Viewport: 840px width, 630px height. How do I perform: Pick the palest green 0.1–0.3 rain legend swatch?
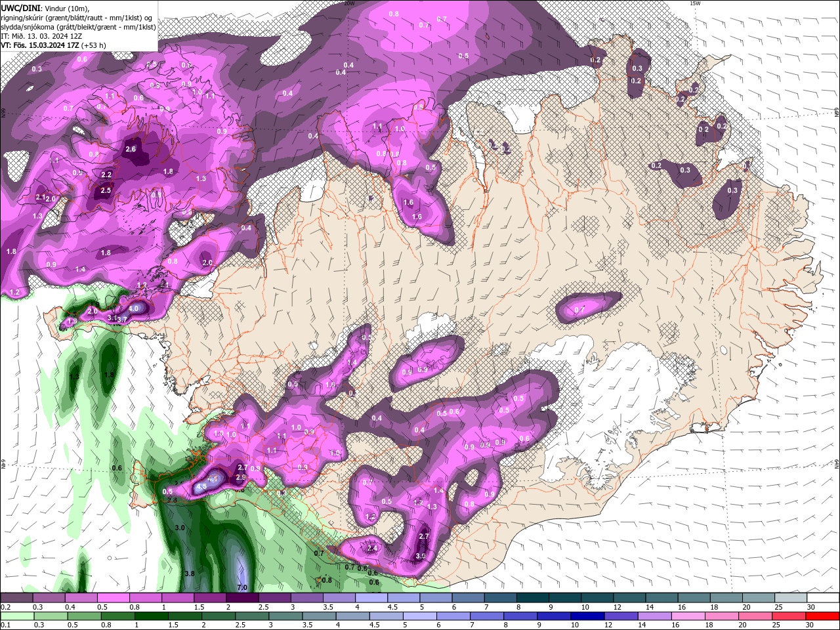pos(17,616)
